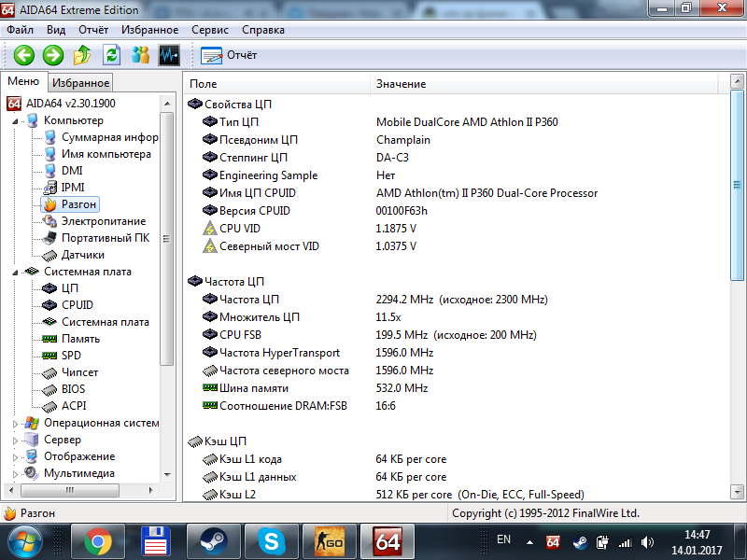This screenshot has height=560, width=747.
Task: Collapse the Системная плата tree branch
Action: point(15,273)
